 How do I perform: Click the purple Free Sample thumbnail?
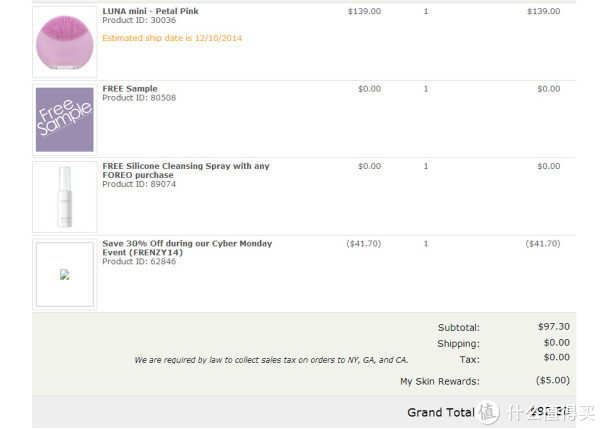65,120
